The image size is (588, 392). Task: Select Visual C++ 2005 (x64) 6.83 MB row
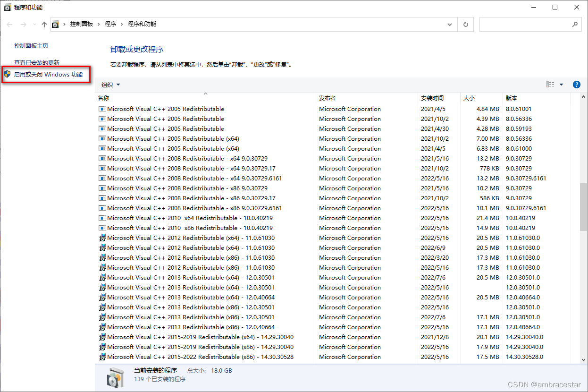click(x=333, y=148)
